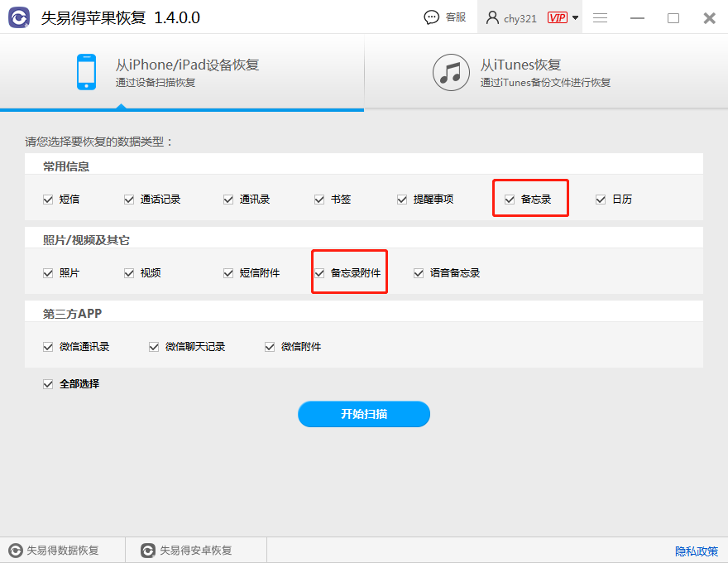
Task: Toggle the 短信附件 checkbox
Action: [x=228, y=273]
